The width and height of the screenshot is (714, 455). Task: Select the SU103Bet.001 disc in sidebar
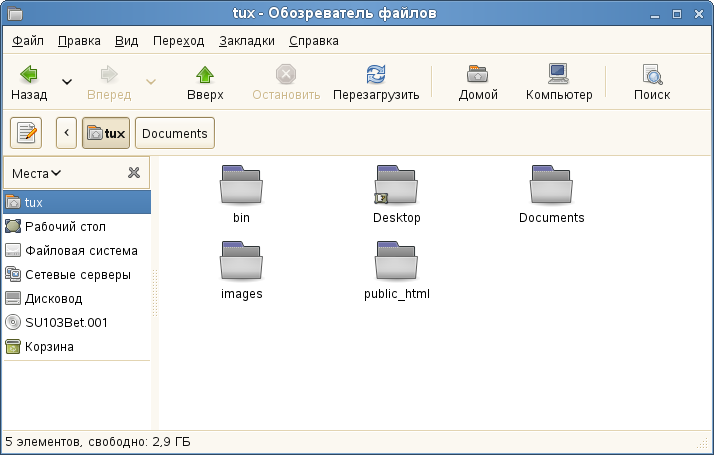click(66, 323)
